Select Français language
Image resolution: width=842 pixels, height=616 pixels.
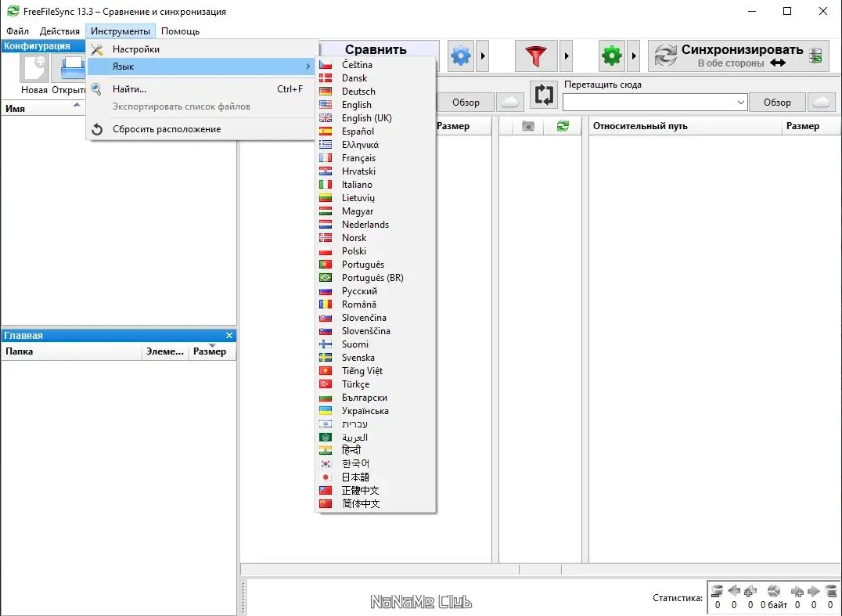(x=376, y=158)
